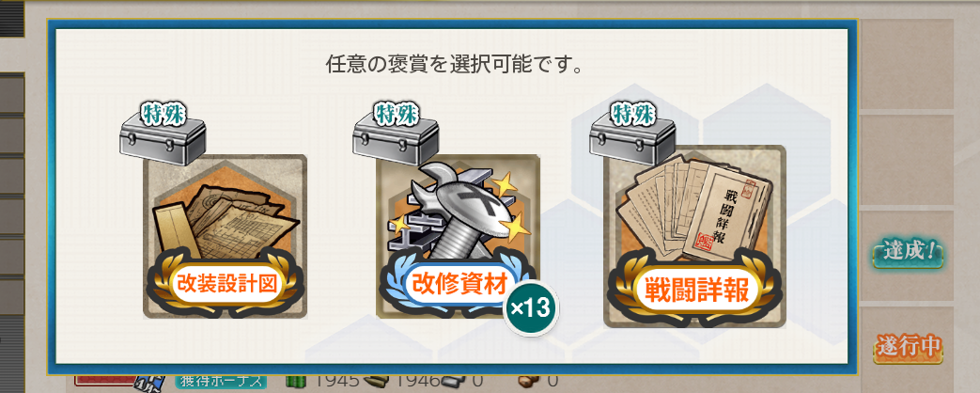
Task: Select the topmost gray quest filter tab on the left
Action: point(12,93)
